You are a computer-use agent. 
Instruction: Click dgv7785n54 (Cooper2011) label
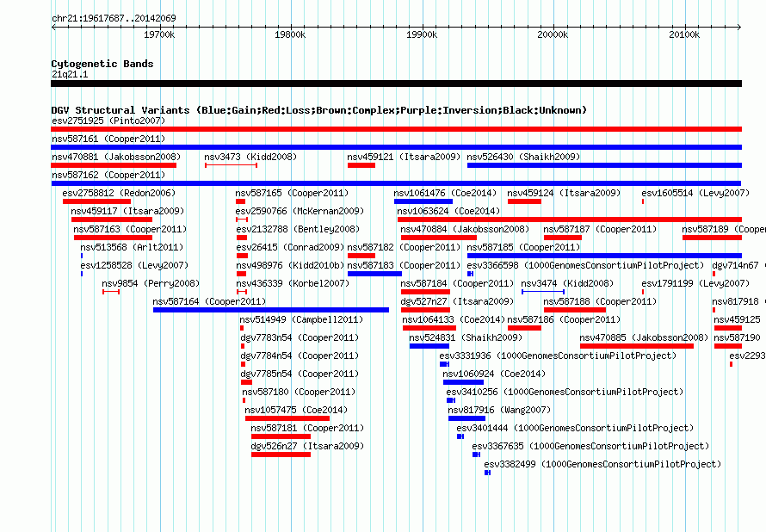tap(300, 374)
